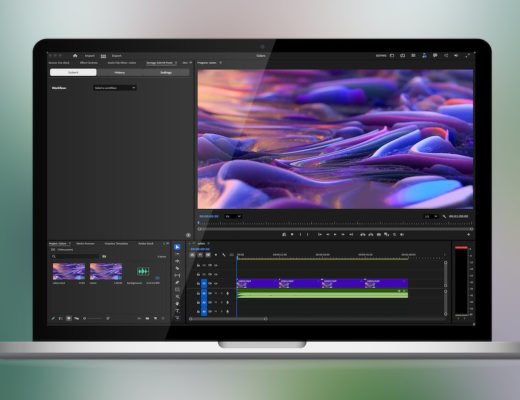Screen dimensions: 520x400
Task: Switch Project panel to Freeform view
Action: (x=77, y=318)
